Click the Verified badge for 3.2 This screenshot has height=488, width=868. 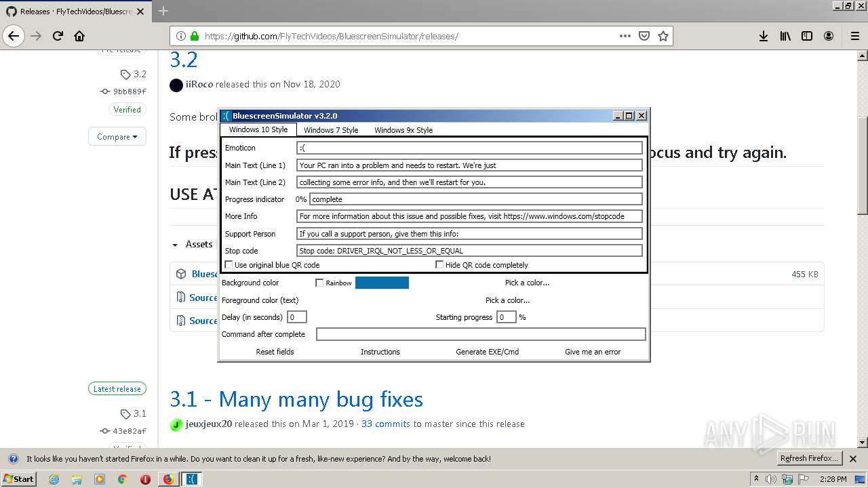click(x=127, y=110)
